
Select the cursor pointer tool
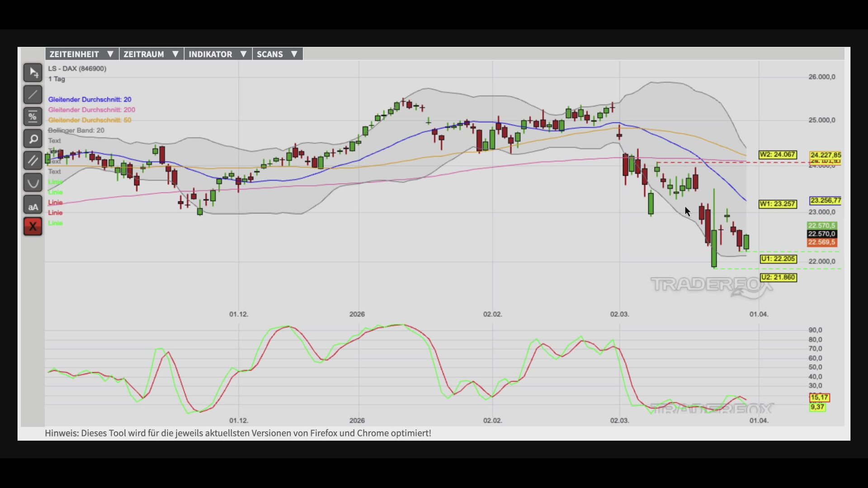(x=33, y=72)
